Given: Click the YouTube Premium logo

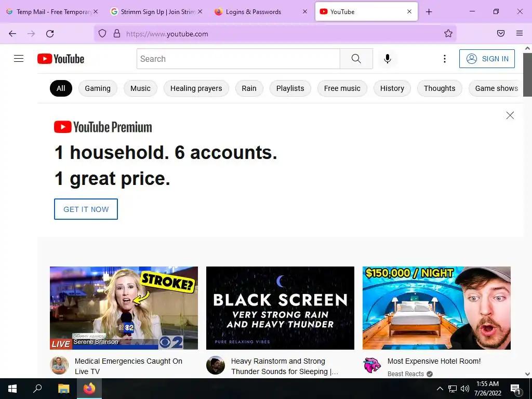Looking at the screenshot, I should click(103, 127).
